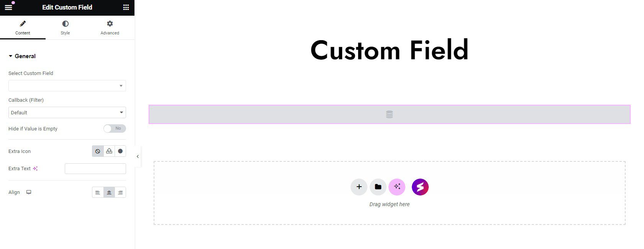This screenshot has height=249, width=644.
Task: Switch to the Advanced tab
Action: coord(110,27)
